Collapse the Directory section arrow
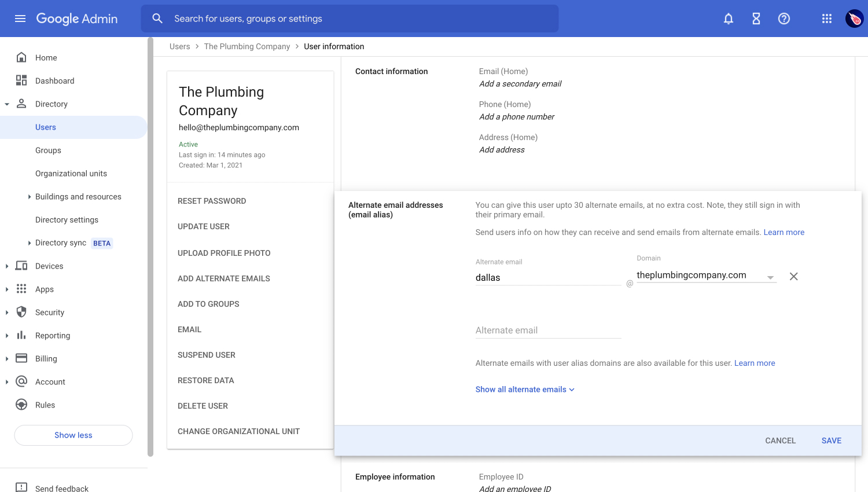Screen dimensions: 868x492 click(x=7, y=104)
